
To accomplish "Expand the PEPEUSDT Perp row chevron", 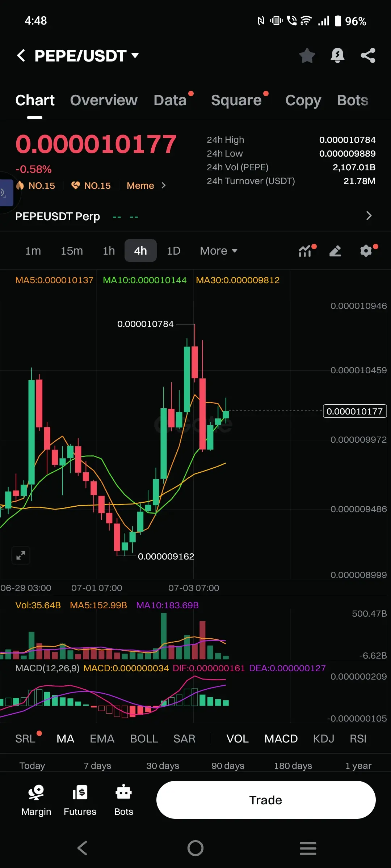I will (369, 216).
